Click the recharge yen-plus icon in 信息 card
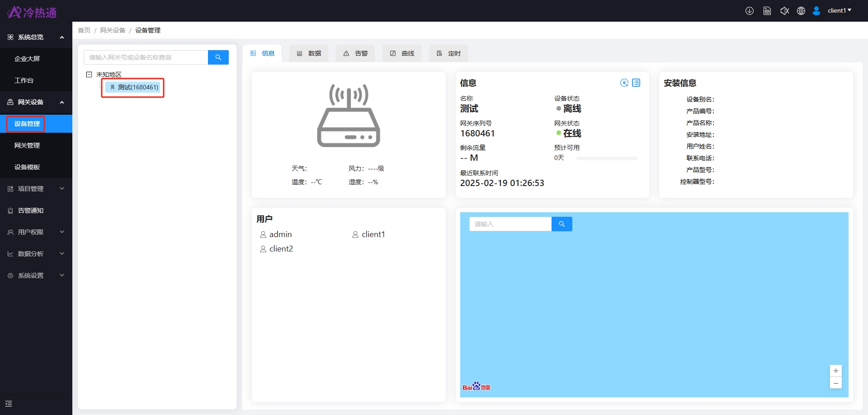The image size is (868, 415). [x=624, y=83]
